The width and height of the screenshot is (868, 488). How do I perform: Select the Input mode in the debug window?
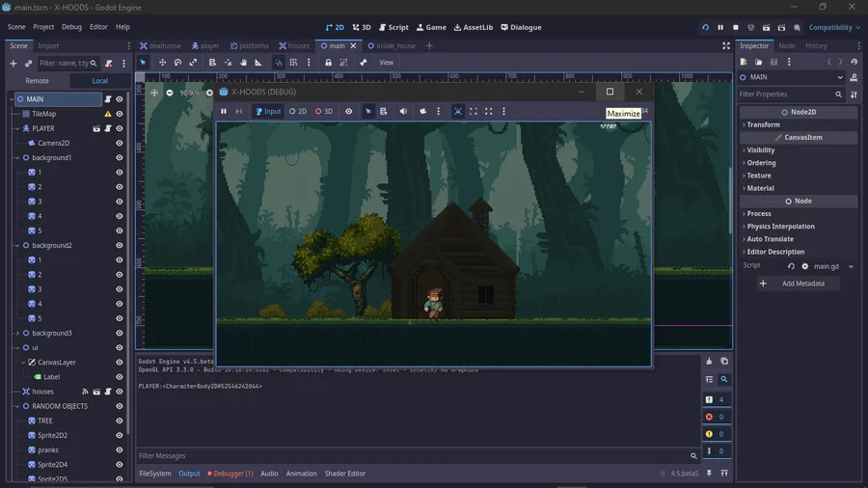[x=268, y=111]
